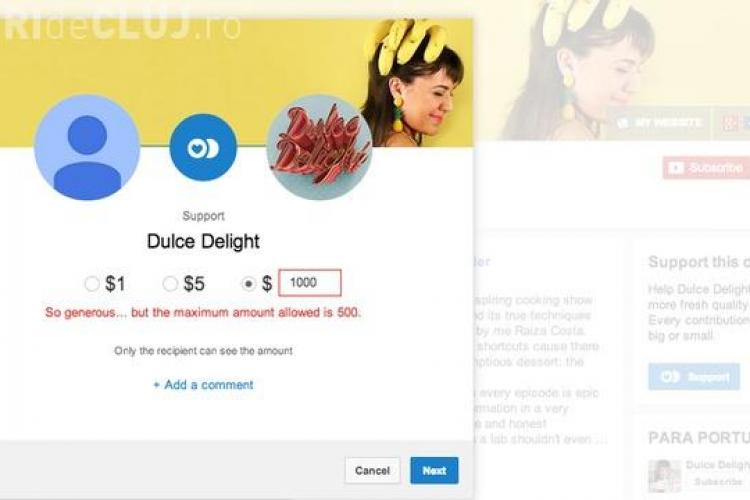Click the Dulce Delight channel logo circle

click(x=320, y=147)
